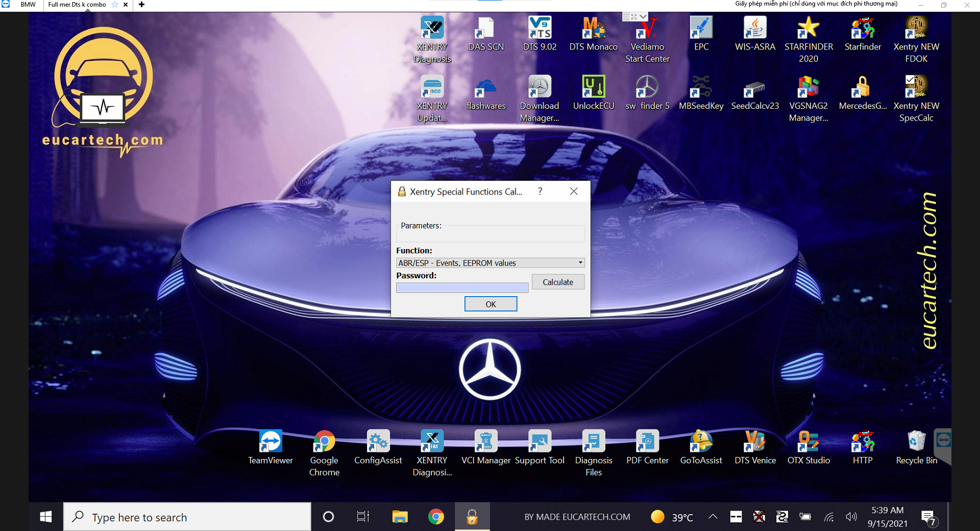Favorite the Full mer Dts session
Viewport: 980px width, 531px height.
[x=115, y=5]
